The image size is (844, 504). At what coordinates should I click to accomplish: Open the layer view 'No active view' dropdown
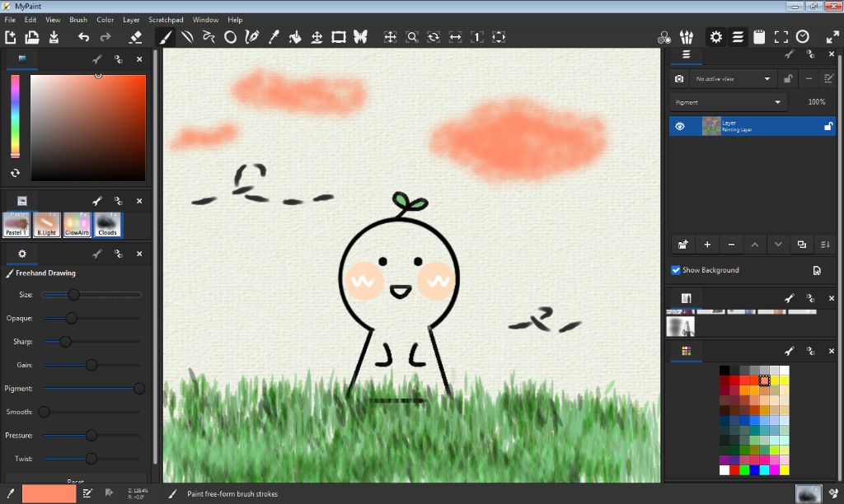click(732, 78)
